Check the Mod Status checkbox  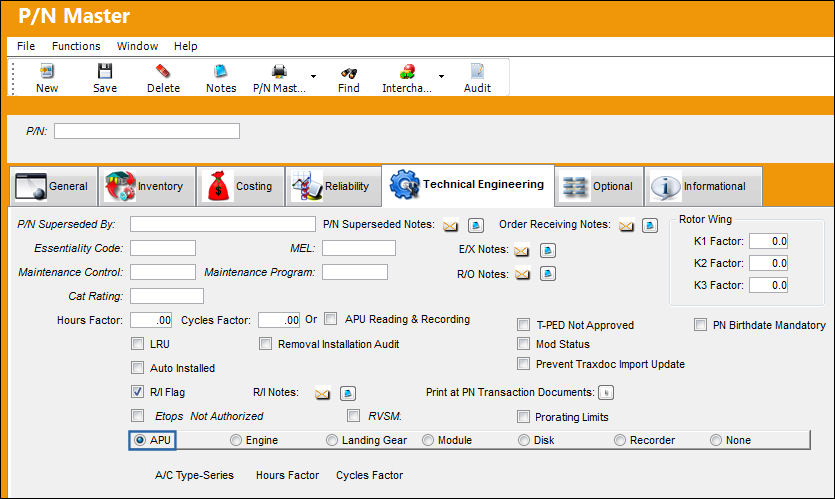point(523,343)
